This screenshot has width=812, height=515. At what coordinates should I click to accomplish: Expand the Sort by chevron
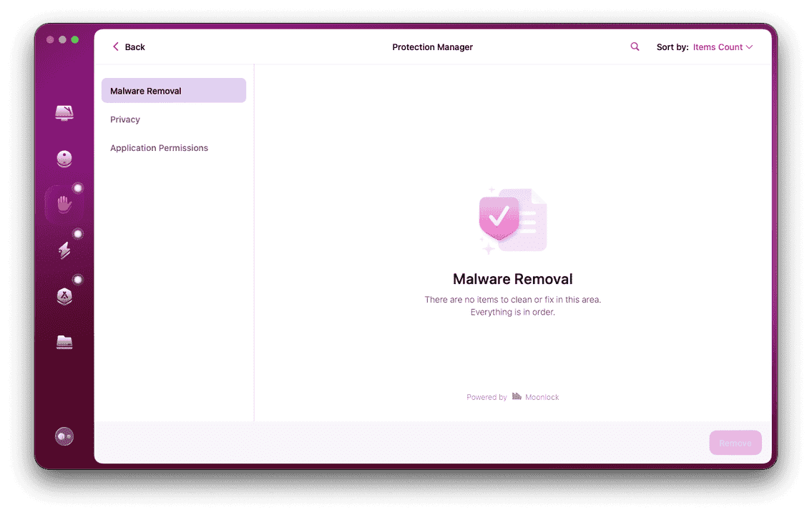tap(748, 46)
